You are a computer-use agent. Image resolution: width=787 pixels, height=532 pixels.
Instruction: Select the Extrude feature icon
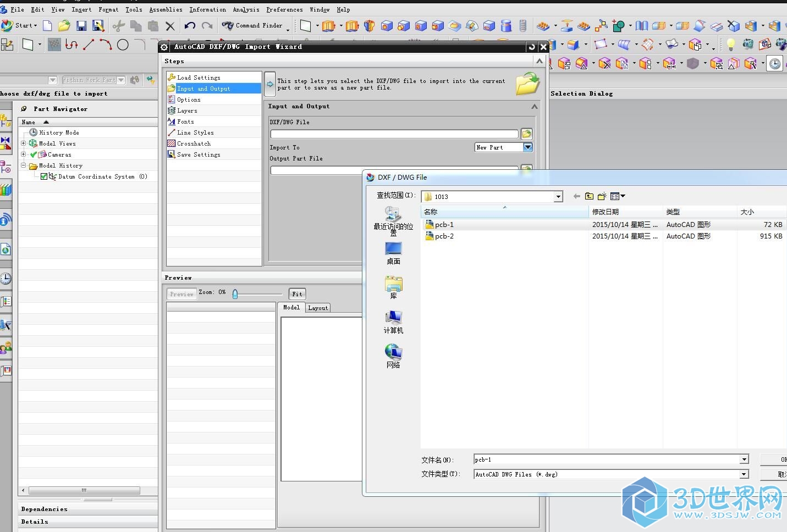[328, 25]
